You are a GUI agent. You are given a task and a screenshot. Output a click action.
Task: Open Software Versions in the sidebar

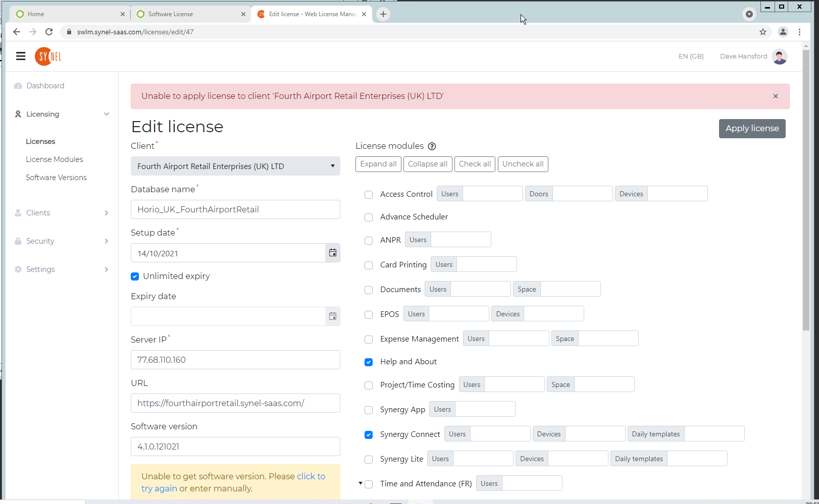click(x=56, y=178)
